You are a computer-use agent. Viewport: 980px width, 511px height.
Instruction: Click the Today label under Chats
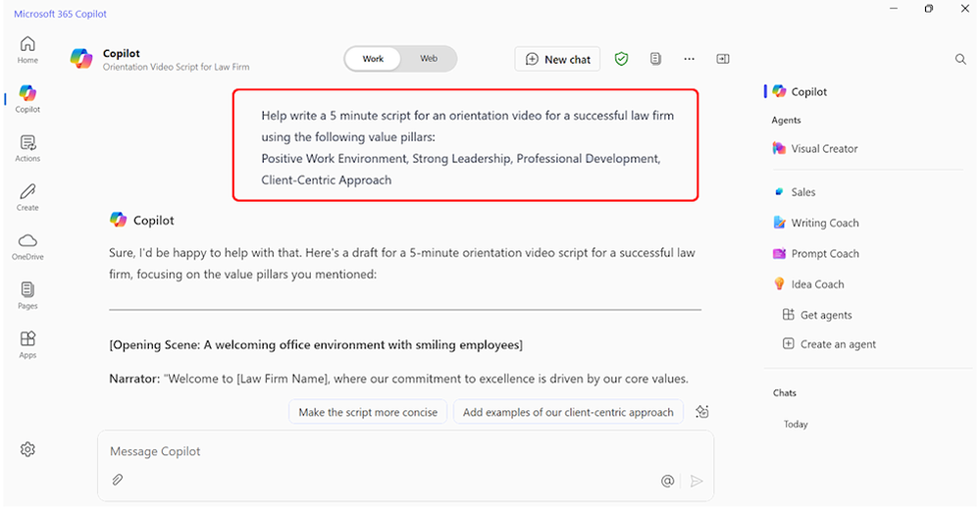(x=796, y=424)
